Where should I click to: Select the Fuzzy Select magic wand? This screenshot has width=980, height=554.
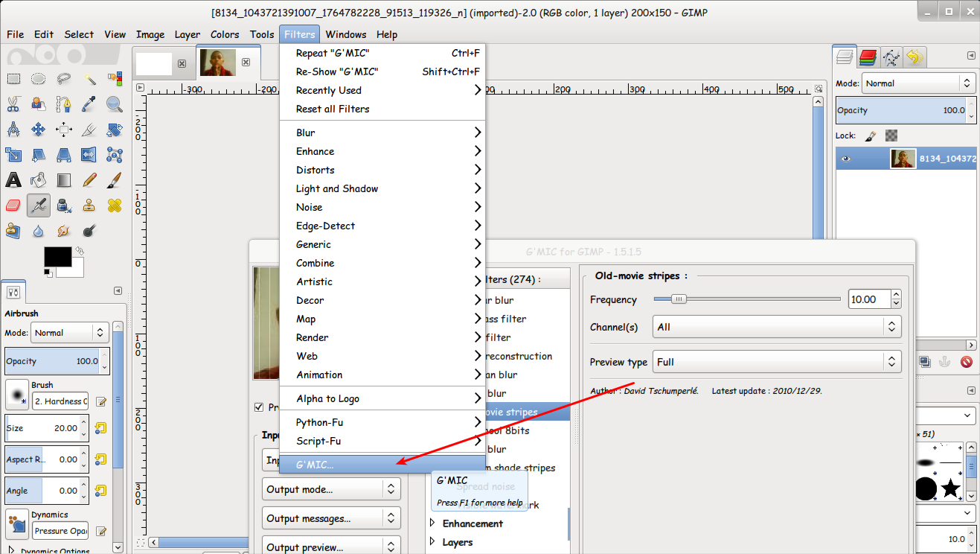click(89, 78)
